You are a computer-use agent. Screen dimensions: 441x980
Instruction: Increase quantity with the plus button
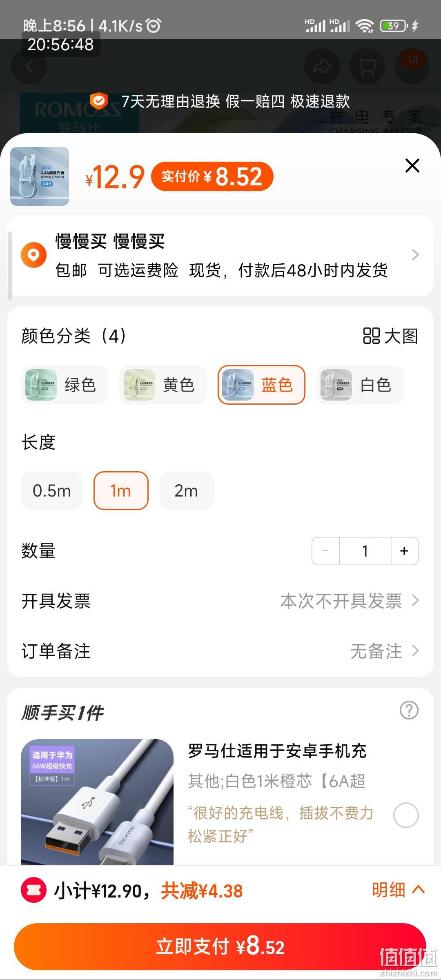tap(405, 551)
